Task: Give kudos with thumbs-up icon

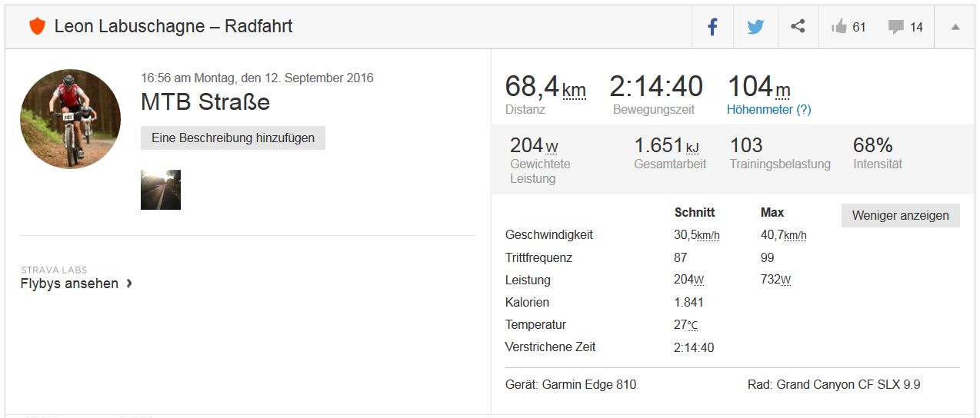Action: (839, 27)
